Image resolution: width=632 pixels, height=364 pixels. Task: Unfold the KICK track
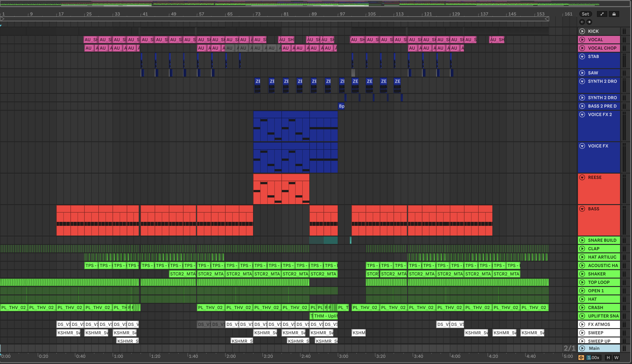[x=582, y=31]
